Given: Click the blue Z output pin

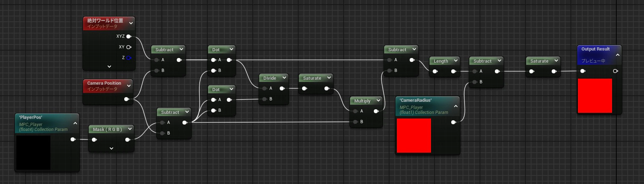Looking at the screenshot, I should point(129,58).
